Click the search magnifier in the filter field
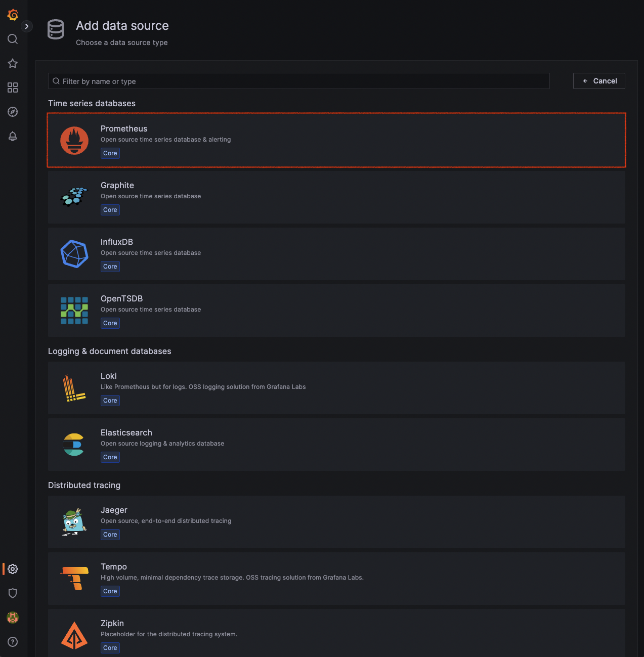 point(56,81)
